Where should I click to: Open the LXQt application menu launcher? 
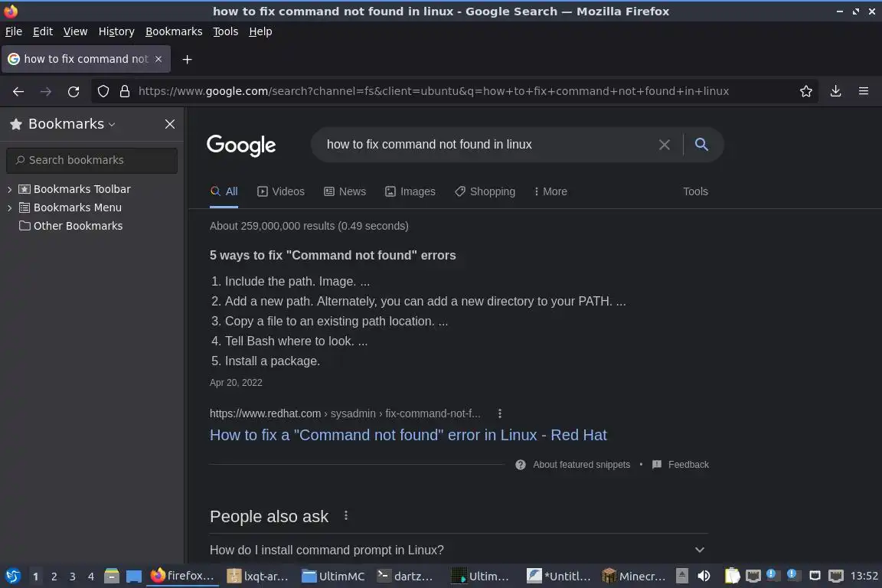coord(13,576)
